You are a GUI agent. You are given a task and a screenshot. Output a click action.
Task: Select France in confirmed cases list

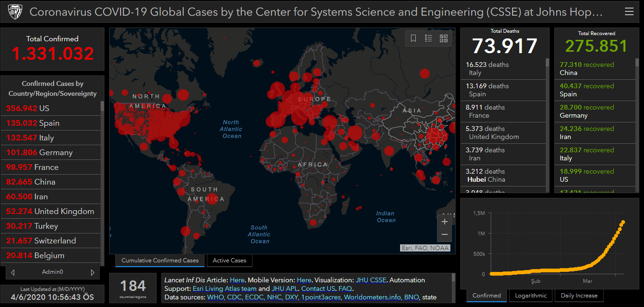[51, 167]
